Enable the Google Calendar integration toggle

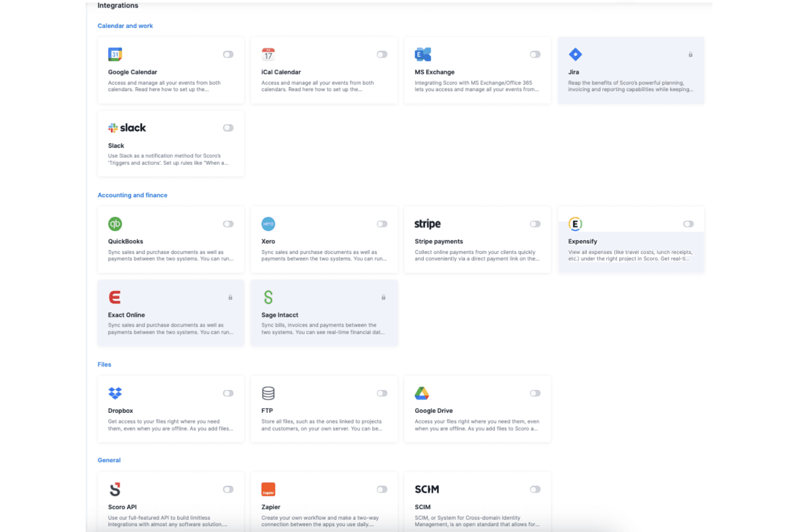(228, 54)
